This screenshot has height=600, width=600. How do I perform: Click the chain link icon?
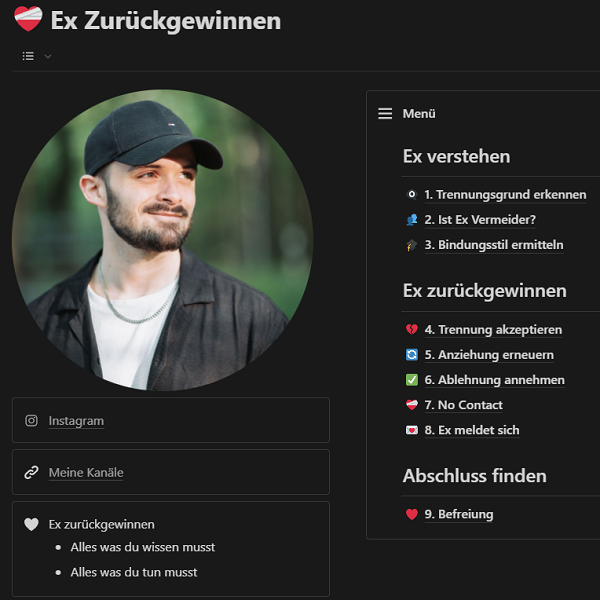(31, 473)
